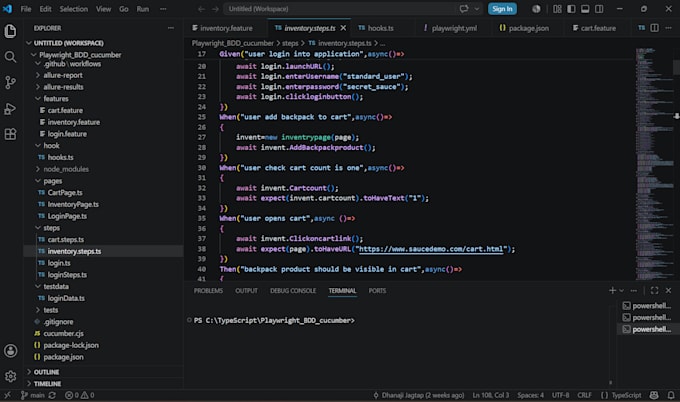The height and width of the screenshot is (402, 680).
Task: Split the editor to the right
Action: click(654, 28)
